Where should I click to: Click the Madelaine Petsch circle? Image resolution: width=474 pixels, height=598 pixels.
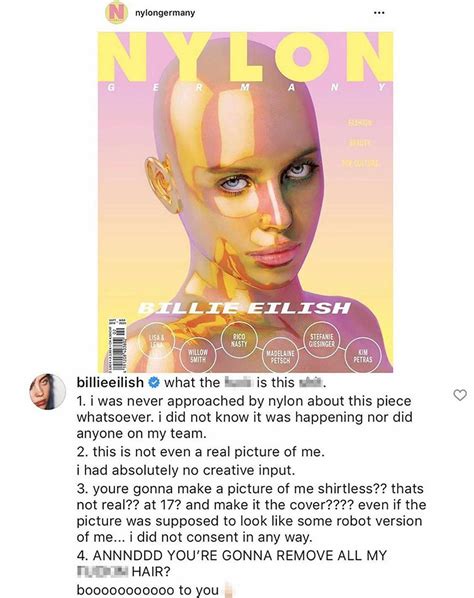tap(280, 356)
